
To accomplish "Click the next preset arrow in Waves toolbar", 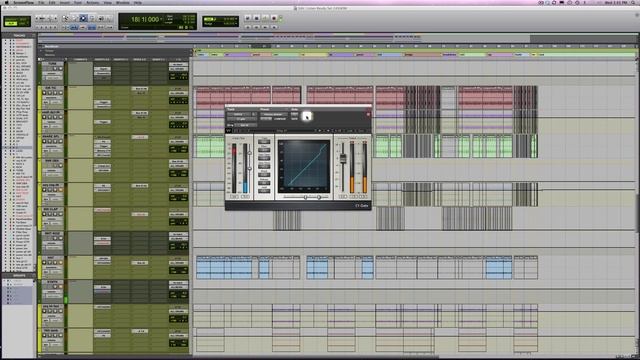I will (x=328, y=130).
